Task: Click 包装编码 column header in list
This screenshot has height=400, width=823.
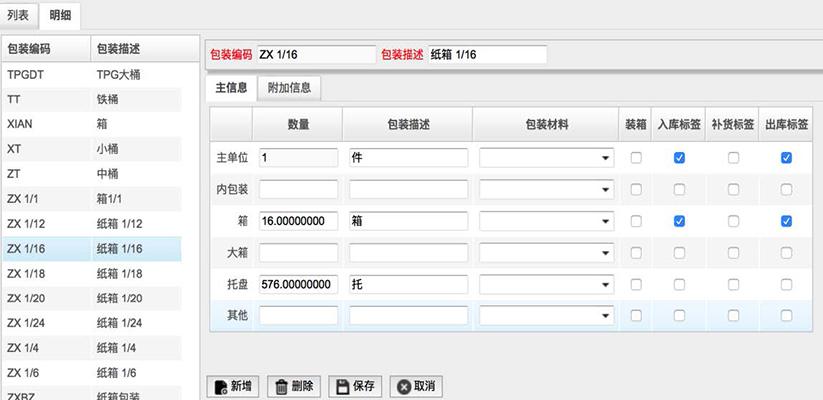Action: (x=46, y=49)
